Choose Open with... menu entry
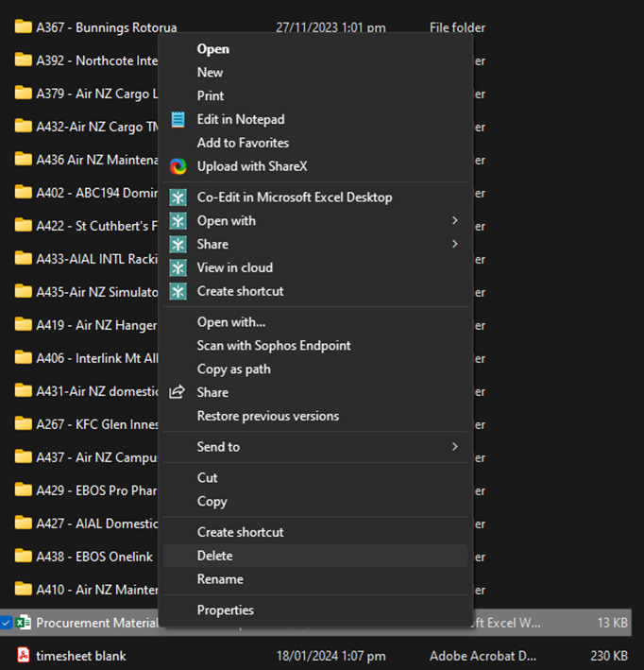This screenshot has width=644, height=670. click(x=315, y=322)
